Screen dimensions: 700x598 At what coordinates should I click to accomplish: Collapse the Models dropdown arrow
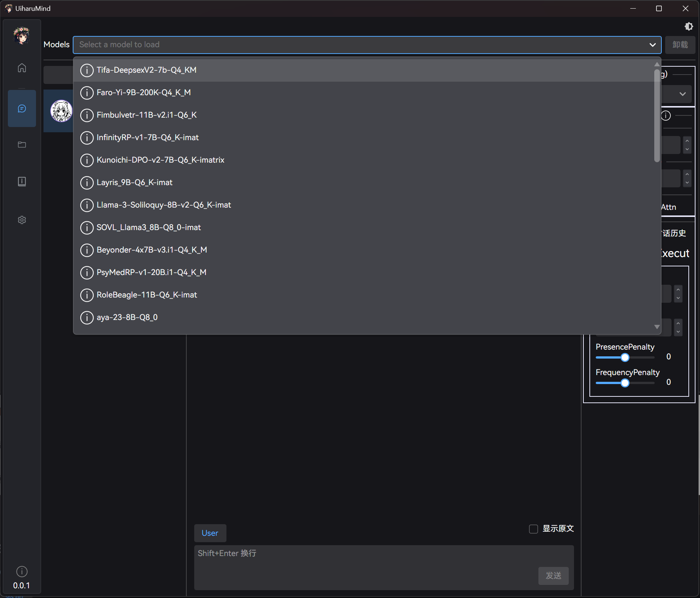click(652, 45)
